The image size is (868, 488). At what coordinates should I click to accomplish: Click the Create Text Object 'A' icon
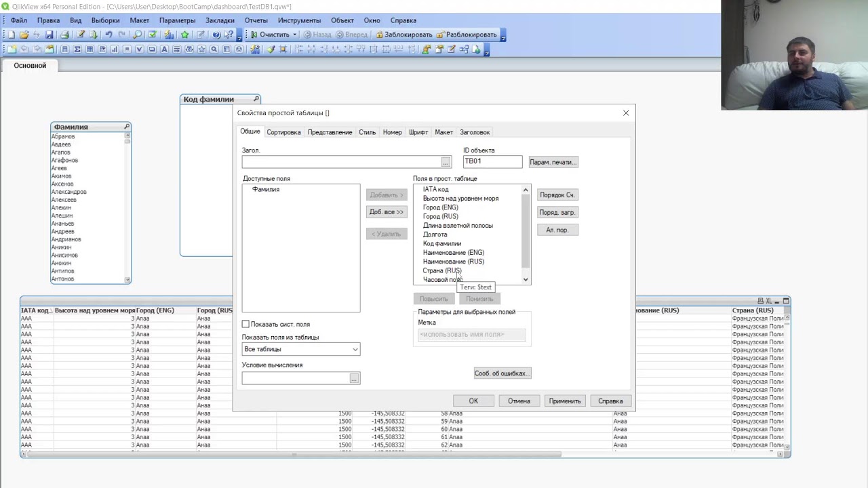[164, 49]
